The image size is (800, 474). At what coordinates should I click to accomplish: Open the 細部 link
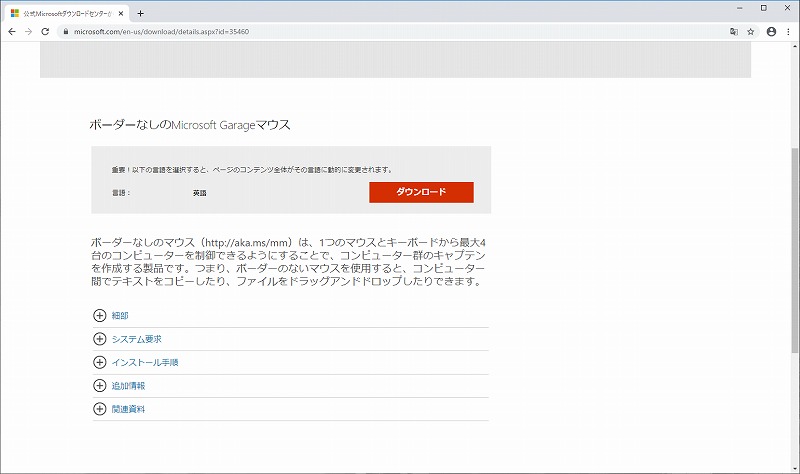(x=120, y=316)
